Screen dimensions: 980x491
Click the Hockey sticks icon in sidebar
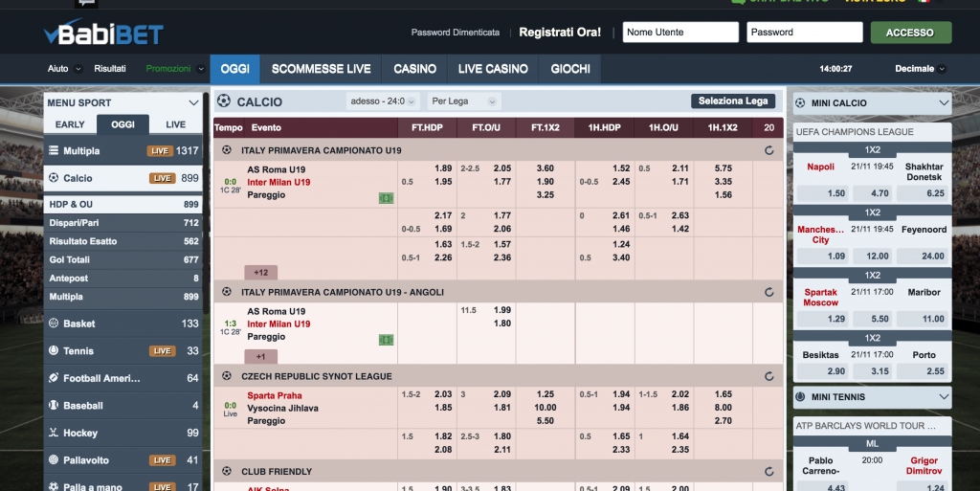click(54, 433)
